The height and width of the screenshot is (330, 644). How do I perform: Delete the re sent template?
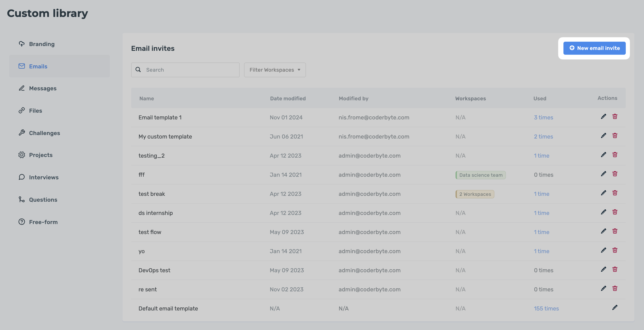click(x=615, y=289)
